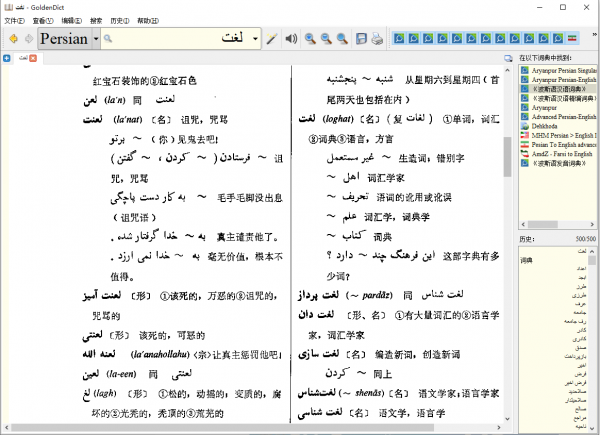Image resolution: width=600 pixels, height=435 pixels.
Task: Click the article horizontal scrollbar's right arrow
Action: point(499,427)
